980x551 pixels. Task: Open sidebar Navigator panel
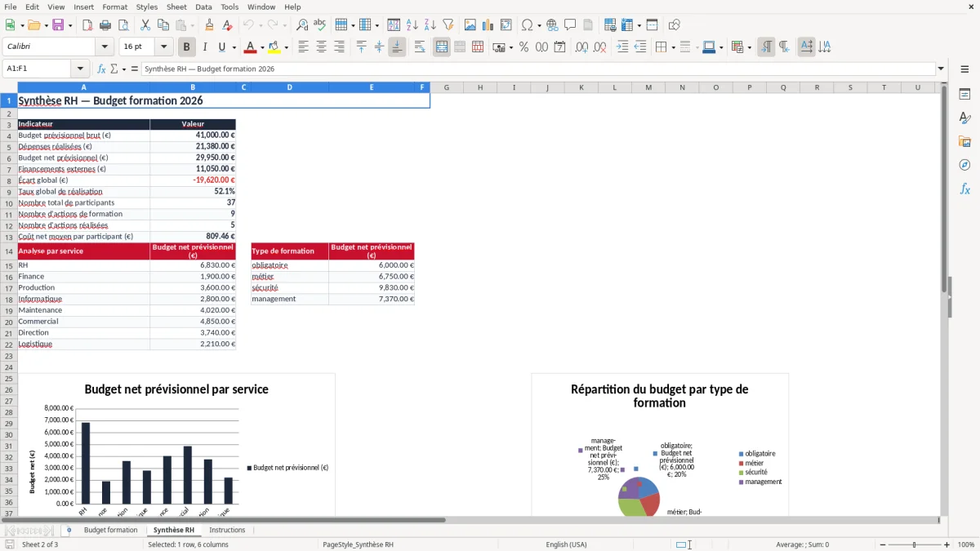964,165
